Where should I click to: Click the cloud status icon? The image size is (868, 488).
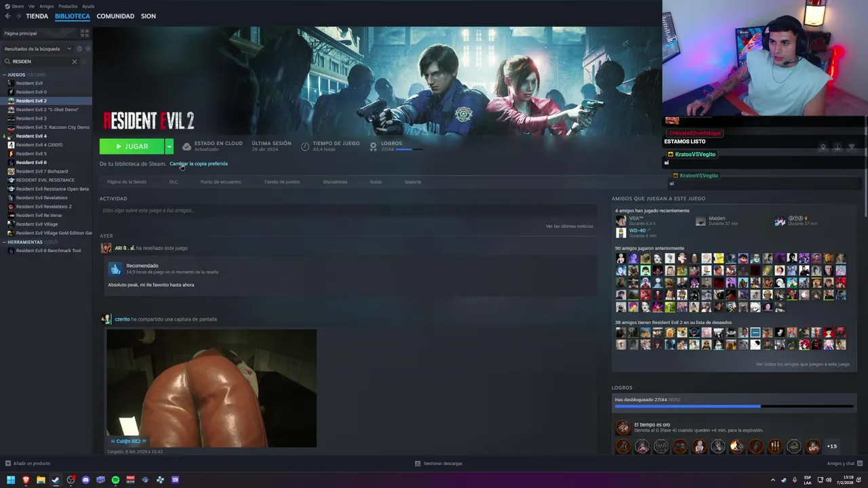click(186, 146)
